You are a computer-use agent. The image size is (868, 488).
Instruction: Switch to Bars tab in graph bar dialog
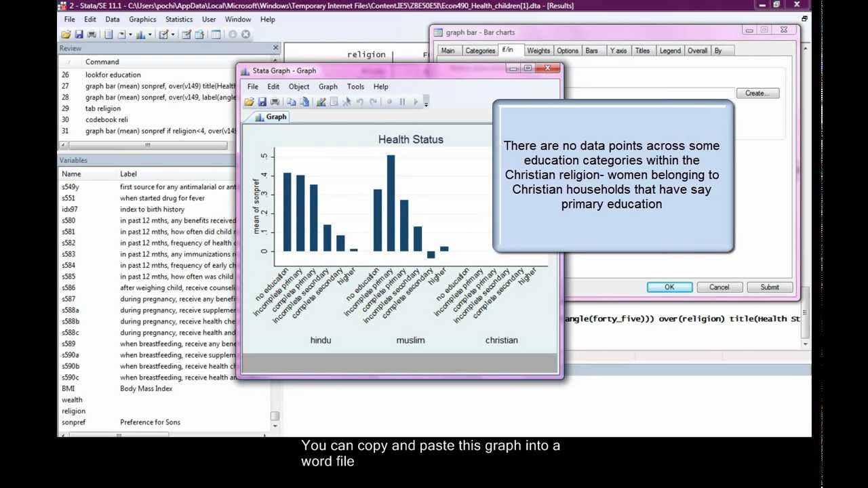(592, 51)
